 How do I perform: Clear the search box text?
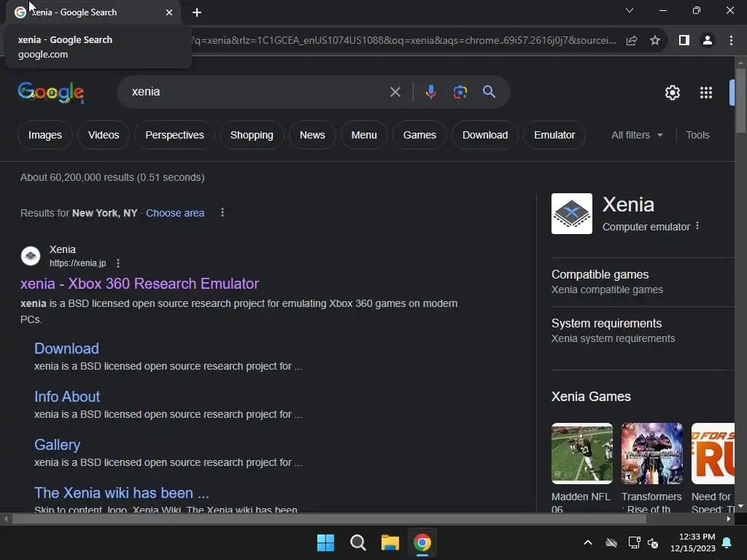point(395,92)
